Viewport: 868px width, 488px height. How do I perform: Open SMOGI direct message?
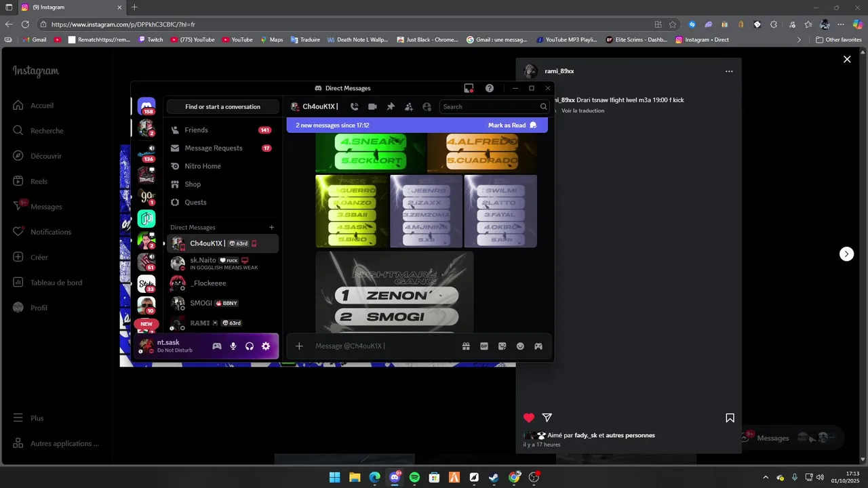click(222, 303)
